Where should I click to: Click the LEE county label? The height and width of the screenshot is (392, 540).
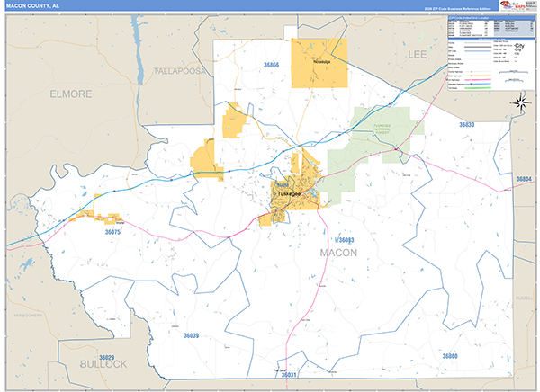pyautogui.click(x=416, y=55)
